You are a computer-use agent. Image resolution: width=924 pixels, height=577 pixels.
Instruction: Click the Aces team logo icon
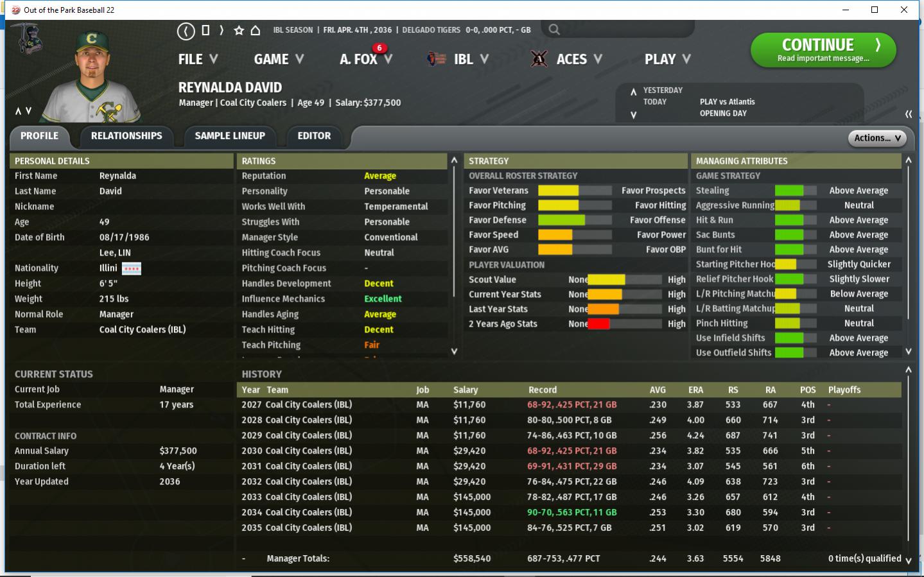pyautogui.click(x=539, y=59)
